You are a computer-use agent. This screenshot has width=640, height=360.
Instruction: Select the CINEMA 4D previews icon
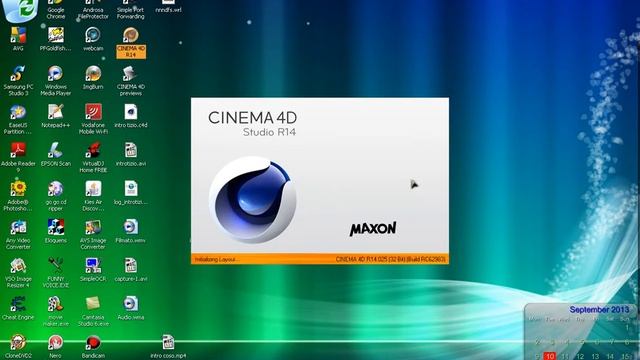pyautogui.click(x=131, y=81)
